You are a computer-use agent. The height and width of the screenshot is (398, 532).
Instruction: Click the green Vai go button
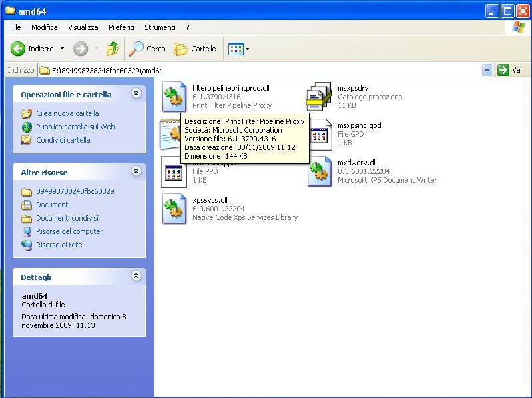[510, 70]
